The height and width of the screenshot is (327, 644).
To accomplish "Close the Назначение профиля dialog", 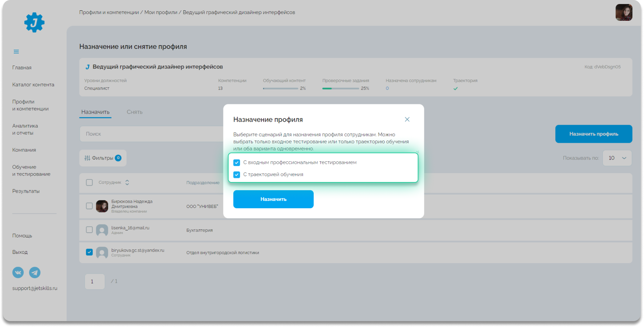I will pos(407,119).
